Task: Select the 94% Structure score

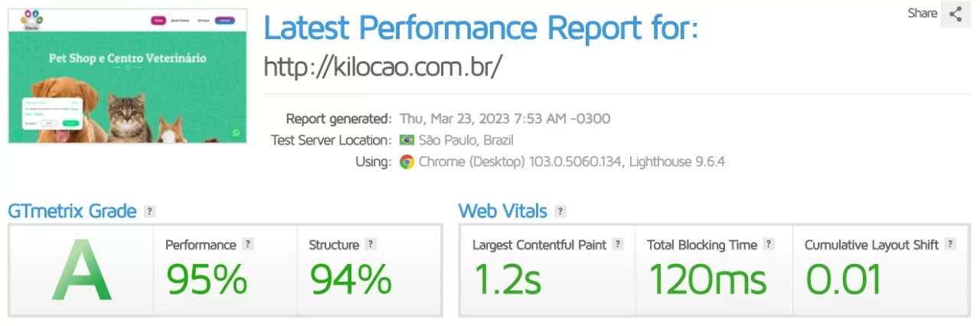Action: [x=351, y=279]
